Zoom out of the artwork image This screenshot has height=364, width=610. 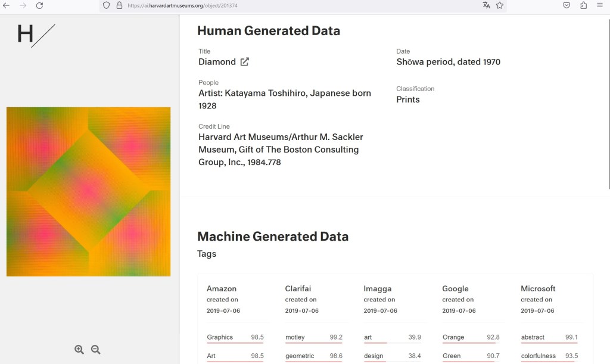[95, 350]
